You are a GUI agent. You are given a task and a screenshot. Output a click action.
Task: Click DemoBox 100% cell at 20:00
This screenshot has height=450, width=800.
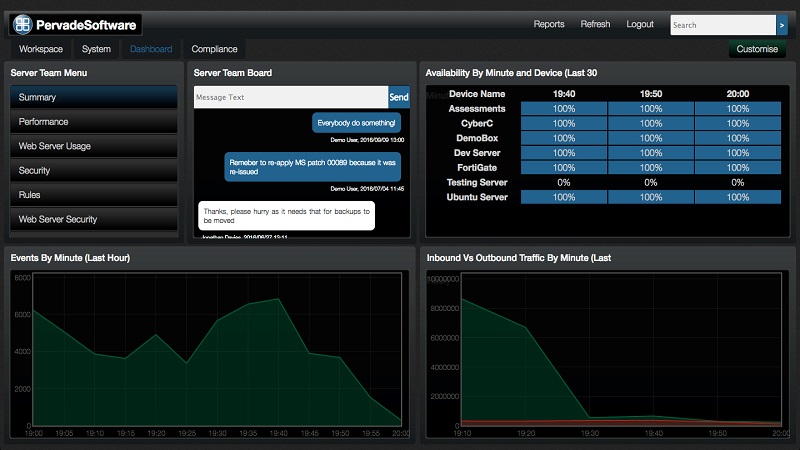tap(738, 138)
